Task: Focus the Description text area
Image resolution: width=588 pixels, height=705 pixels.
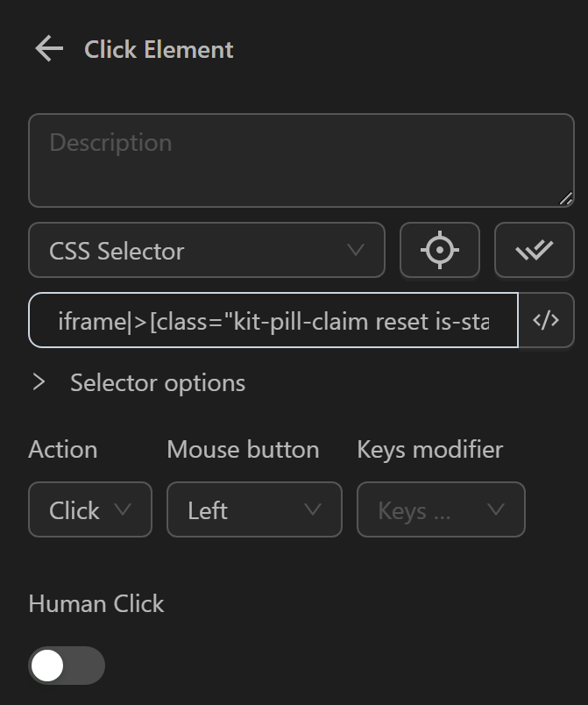Action: point(301,160)
